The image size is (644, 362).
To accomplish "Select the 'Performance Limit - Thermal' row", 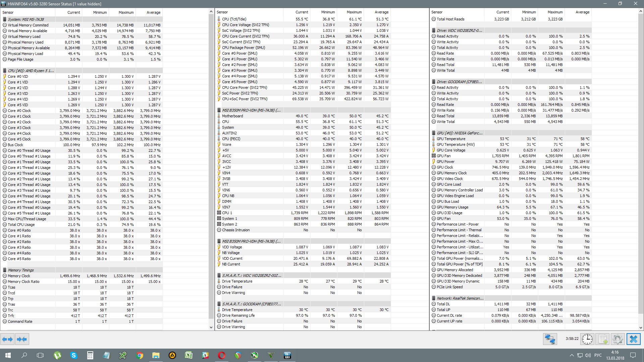I will (x=512, y=230).
